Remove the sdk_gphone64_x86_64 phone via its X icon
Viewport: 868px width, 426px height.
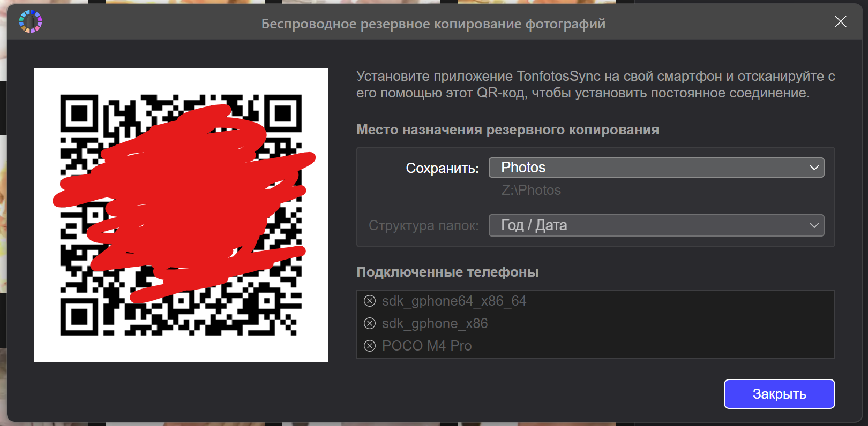click(x=370, y=301)
